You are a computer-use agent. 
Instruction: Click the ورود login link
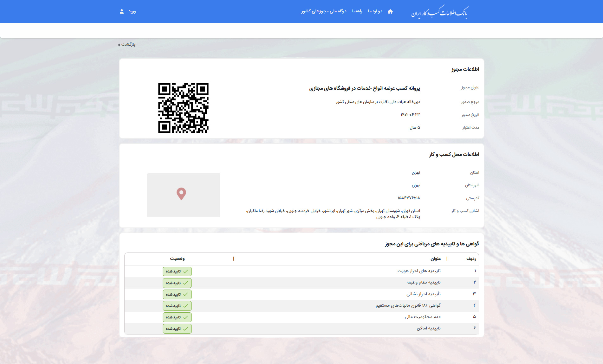pos(132,11)
